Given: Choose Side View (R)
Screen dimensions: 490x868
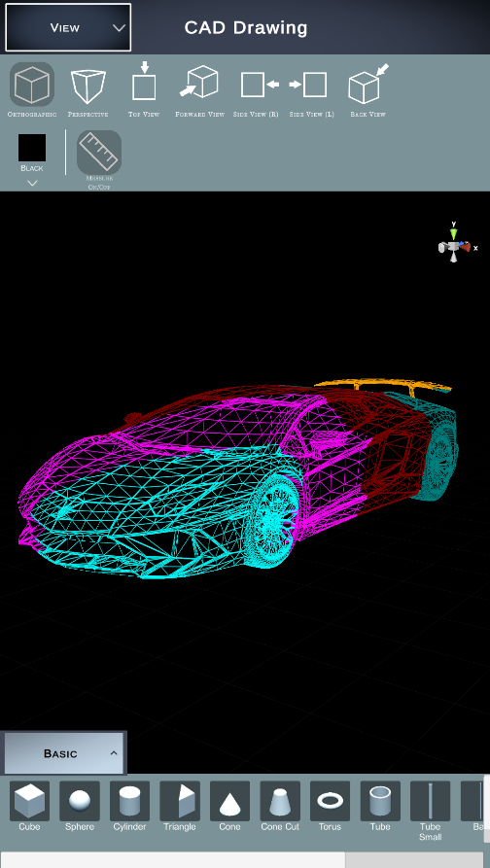Looking at the screenshot, I should tap(260, 85).
